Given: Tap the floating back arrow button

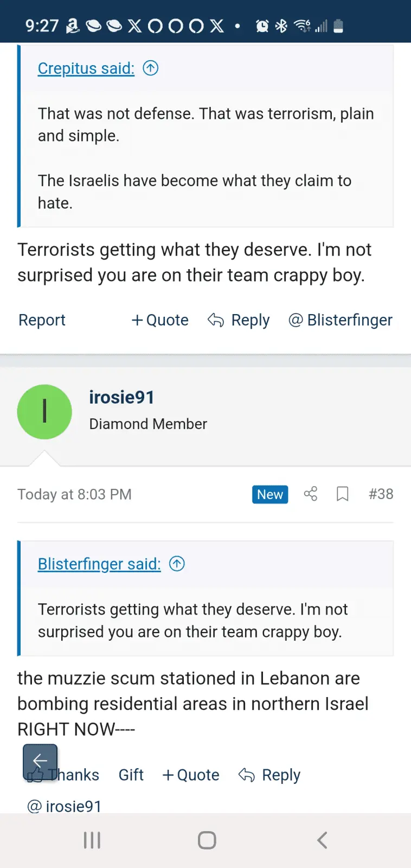Looking at the screenshot, I should [x=40, y=762].
